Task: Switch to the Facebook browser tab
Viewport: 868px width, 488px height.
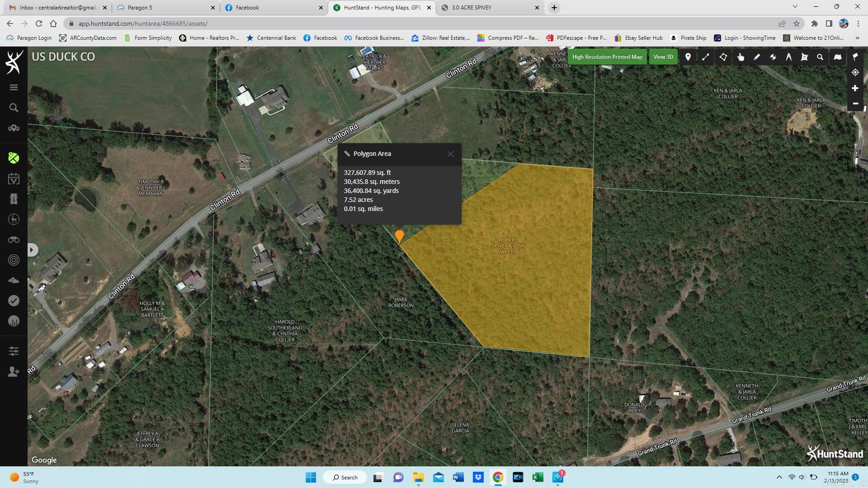Action: 274,8
